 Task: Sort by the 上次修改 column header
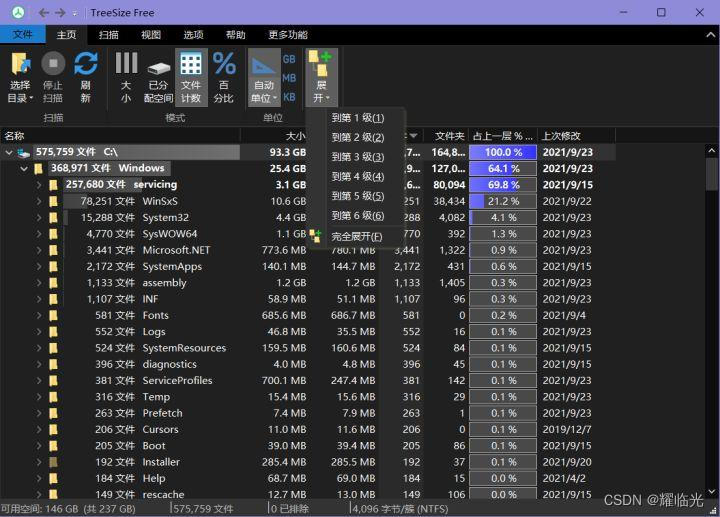pyautogui.click(x=577, y=136)
